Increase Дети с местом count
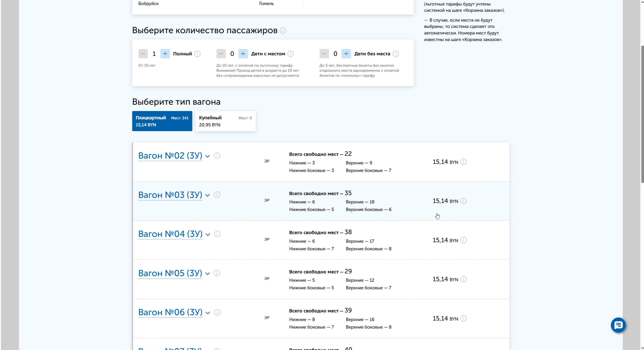 243,54
